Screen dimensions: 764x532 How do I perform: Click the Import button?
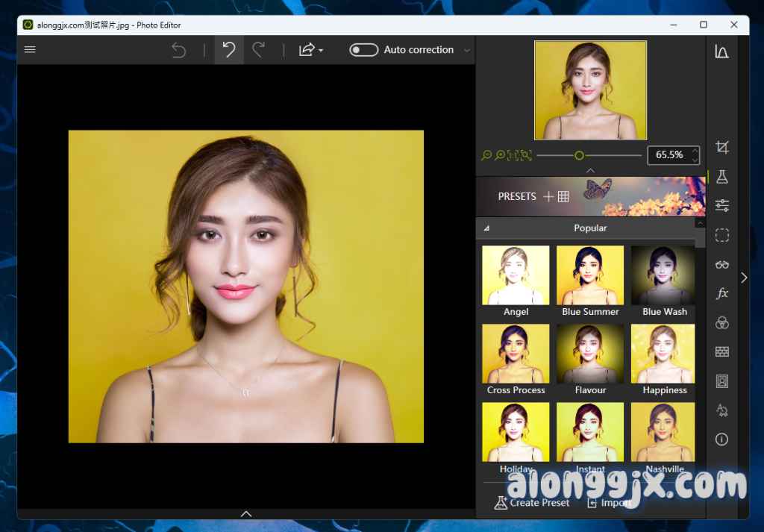[x=610, y=503]
